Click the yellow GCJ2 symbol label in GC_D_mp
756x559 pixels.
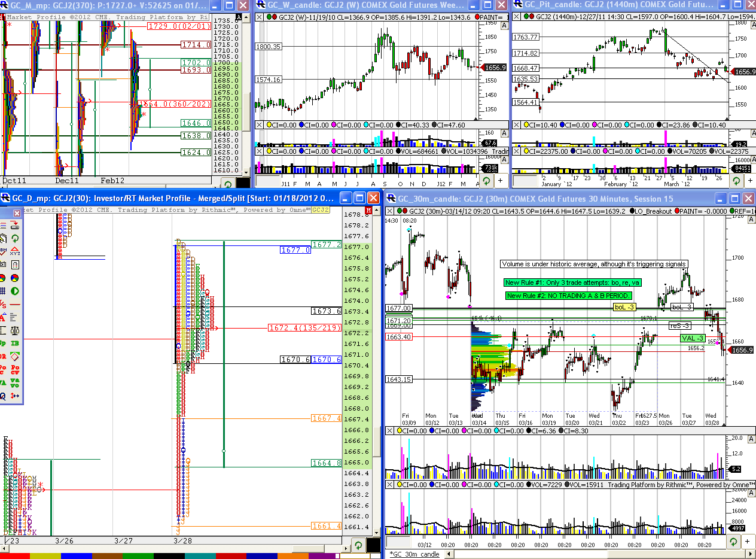(x=321, y=210)
